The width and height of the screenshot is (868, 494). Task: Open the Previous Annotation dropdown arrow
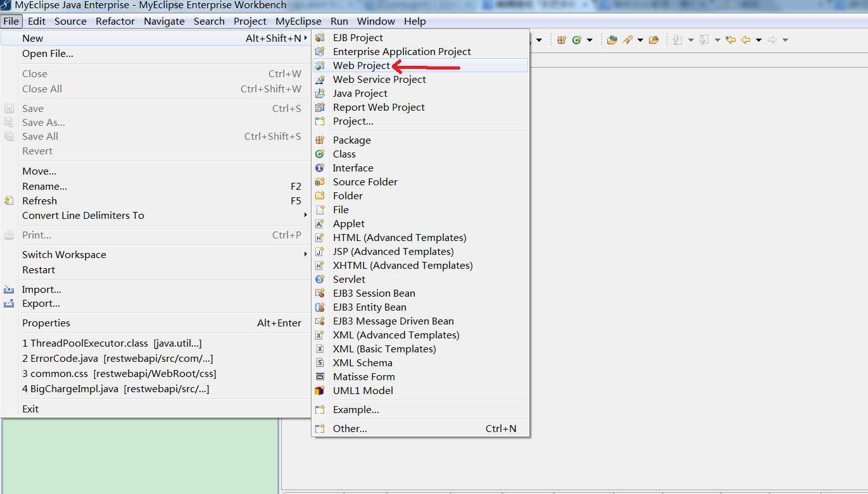tap(717, 40)
